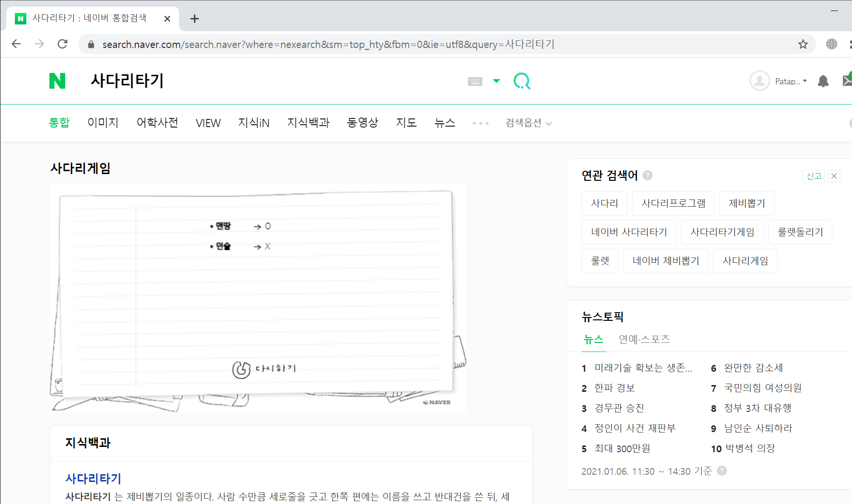
Task: Select related keyword 제비뽑기
Action: [747, 203]
